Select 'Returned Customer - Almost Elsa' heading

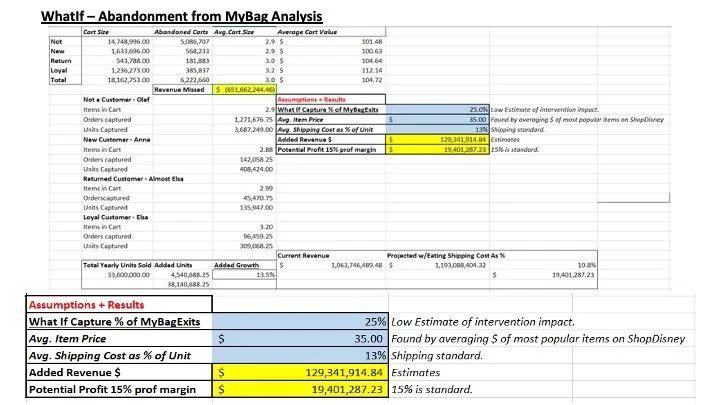click(x=133, y=179)
